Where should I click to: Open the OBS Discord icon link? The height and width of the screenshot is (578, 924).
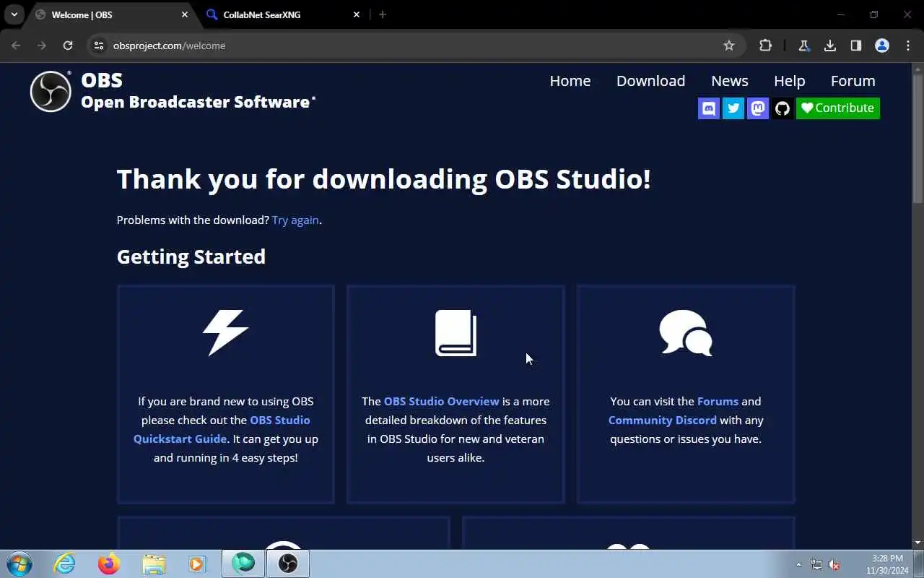709,108
